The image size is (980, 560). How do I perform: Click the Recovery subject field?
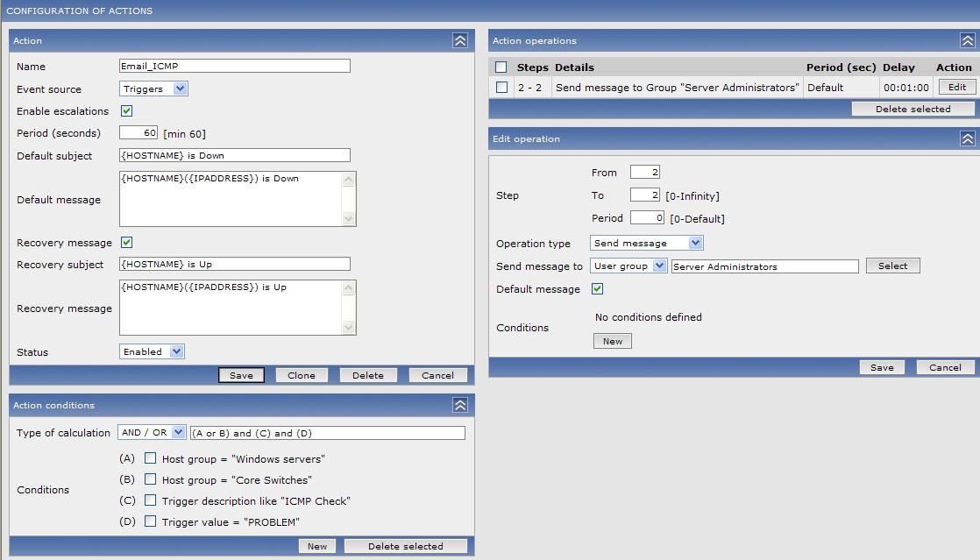tap(235, 264)
